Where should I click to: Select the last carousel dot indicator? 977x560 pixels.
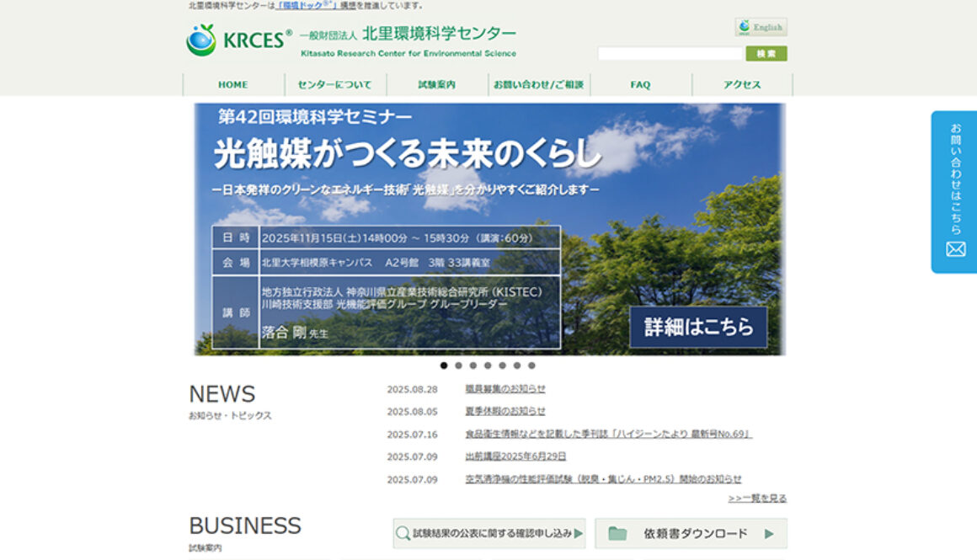531,365
